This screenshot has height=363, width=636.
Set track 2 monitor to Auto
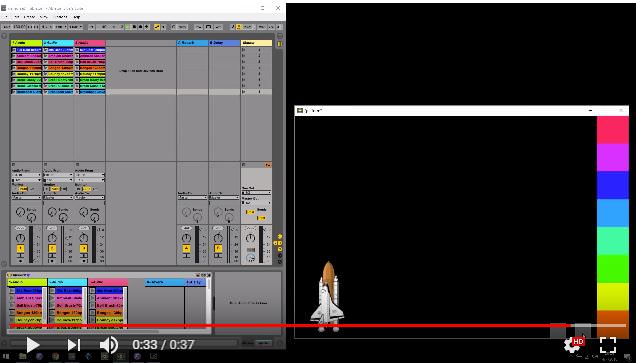[55, 189]
